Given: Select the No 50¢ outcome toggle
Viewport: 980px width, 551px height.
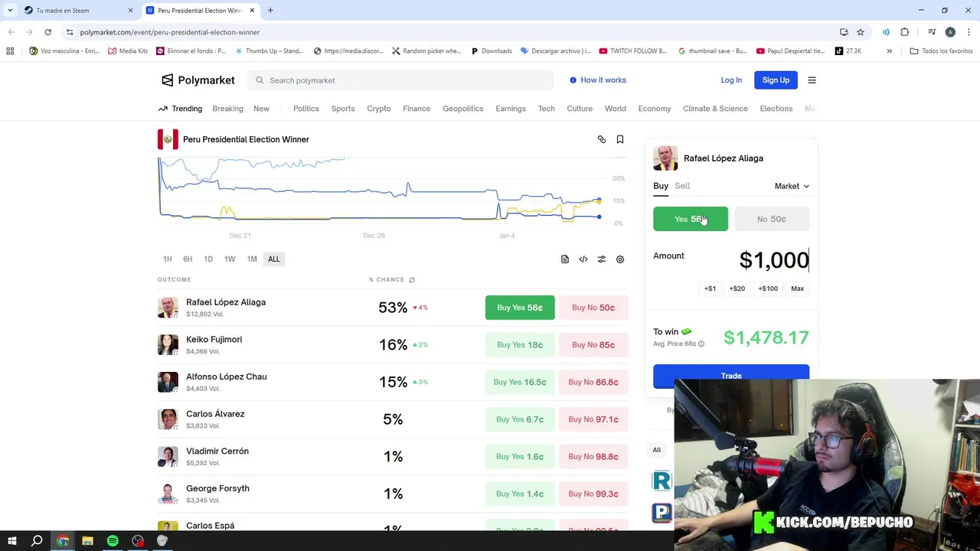Looking at the screenshot, I should [x=772, y=219].
